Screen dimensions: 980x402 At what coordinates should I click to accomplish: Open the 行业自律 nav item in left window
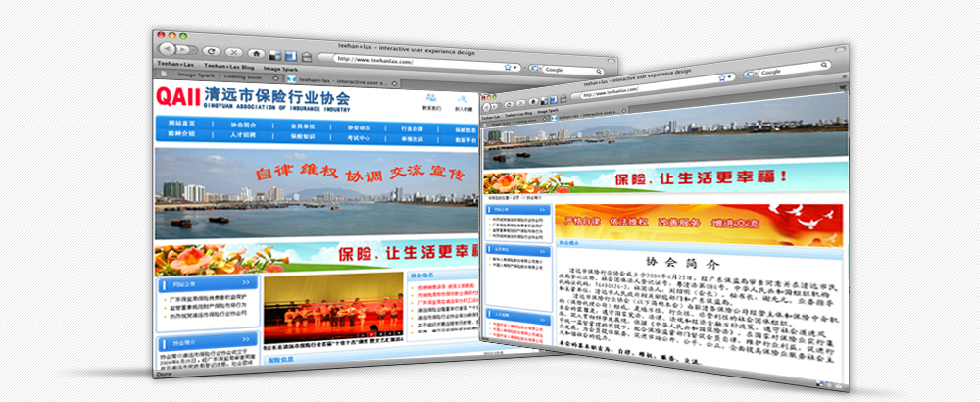coord(414,128)
